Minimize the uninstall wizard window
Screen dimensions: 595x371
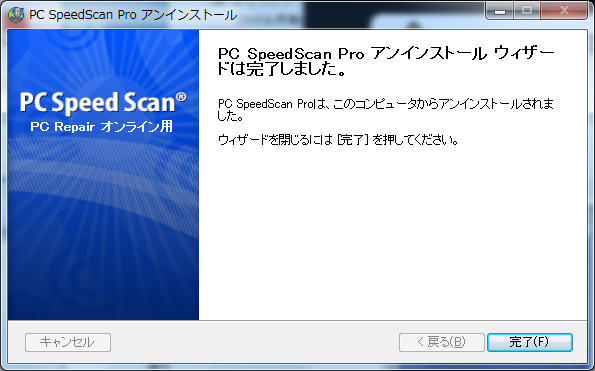click(500, 10)
